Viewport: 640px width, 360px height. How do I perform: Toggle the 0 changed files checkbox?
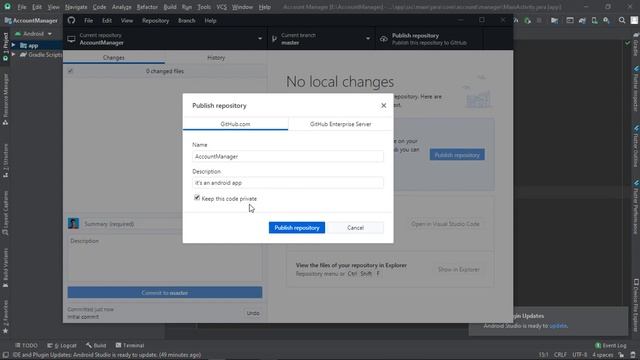pyautogui.click(x=70, y=71)
